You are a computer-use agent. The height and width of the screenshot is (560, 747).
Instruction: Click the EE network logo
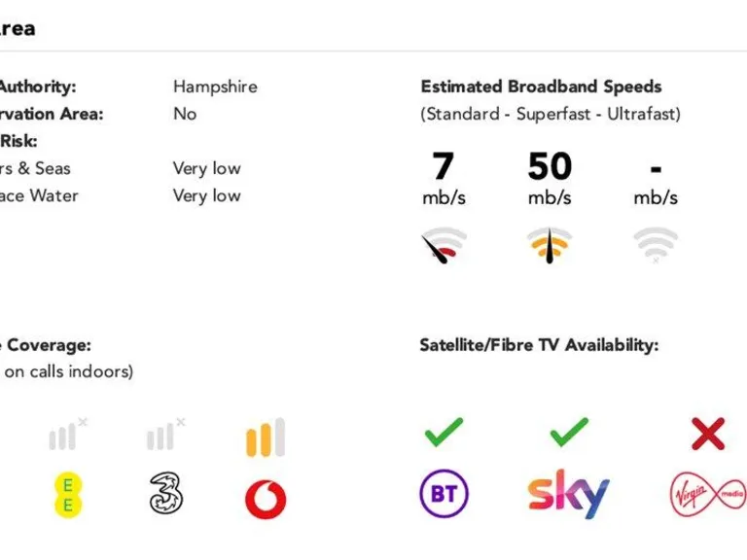pos(67,493)
